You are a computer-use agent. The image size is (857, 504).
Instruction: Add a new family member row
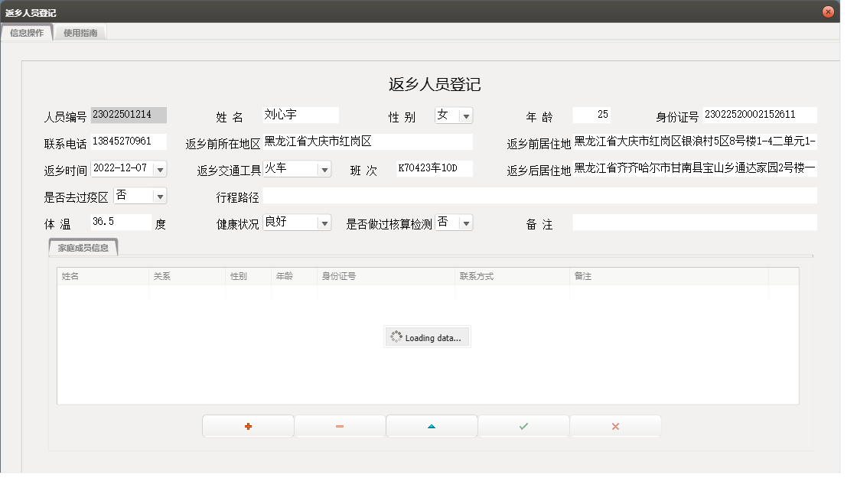tap(248, 426)
